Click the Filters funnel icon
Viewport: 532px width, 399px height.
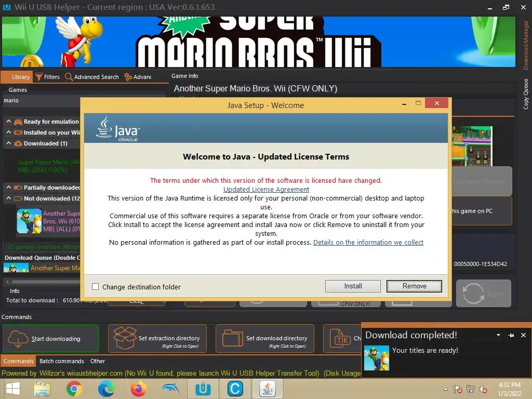[38, 77]
